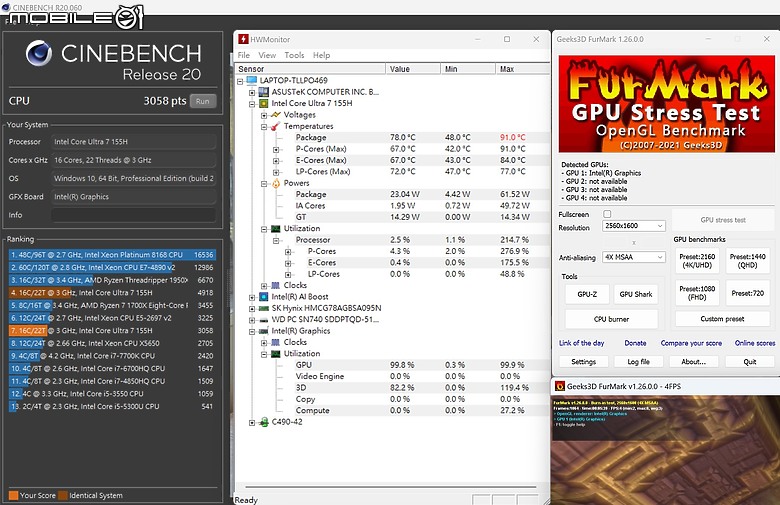This screenshot has height=505, width=780.
Task: Open the FurMark Log file
Action: pos(639,362)
